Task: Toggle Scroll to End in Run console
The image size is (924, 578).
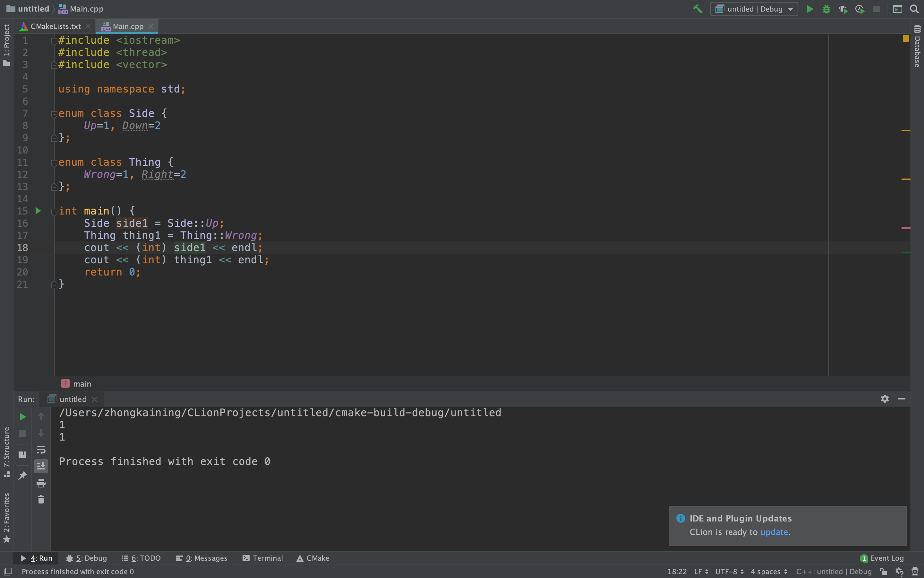Action: pos(41,466)
